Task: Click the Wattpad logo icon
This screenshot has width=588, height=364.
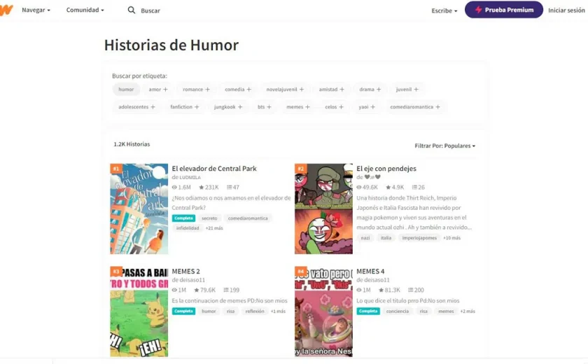Action: pos(6,10)
